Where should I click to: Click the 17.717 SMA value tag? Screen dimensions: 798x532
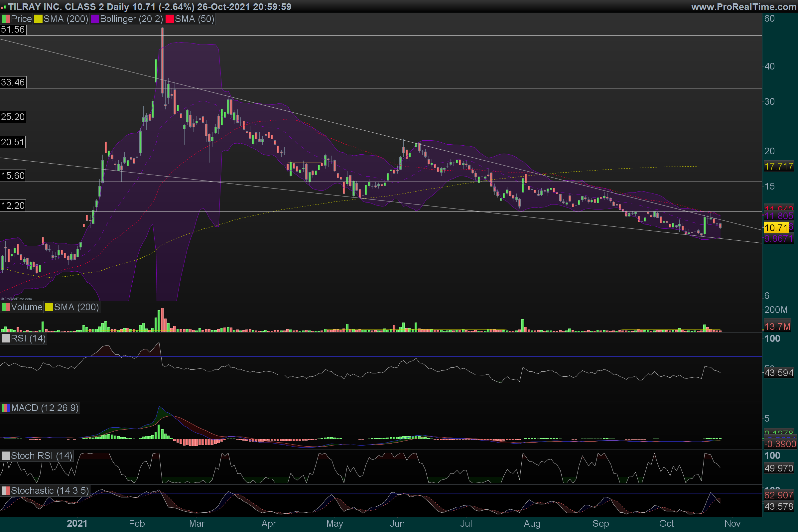click(x=778, y=167)
